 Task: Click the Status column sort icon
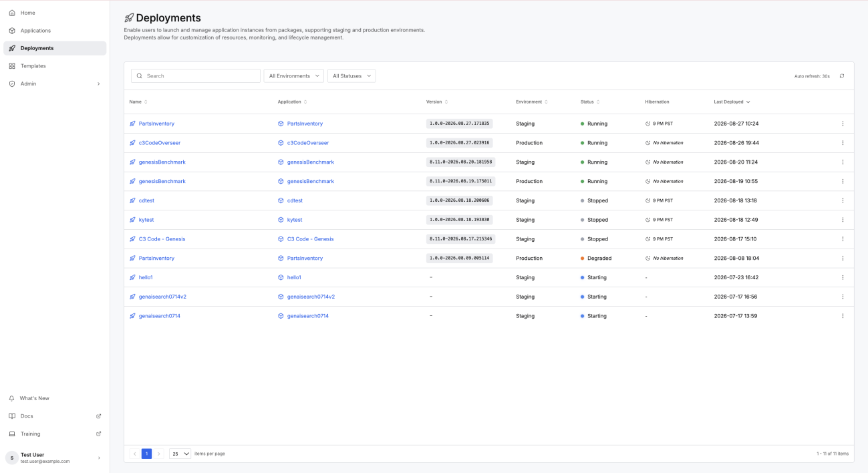click(x=598, y=102)
